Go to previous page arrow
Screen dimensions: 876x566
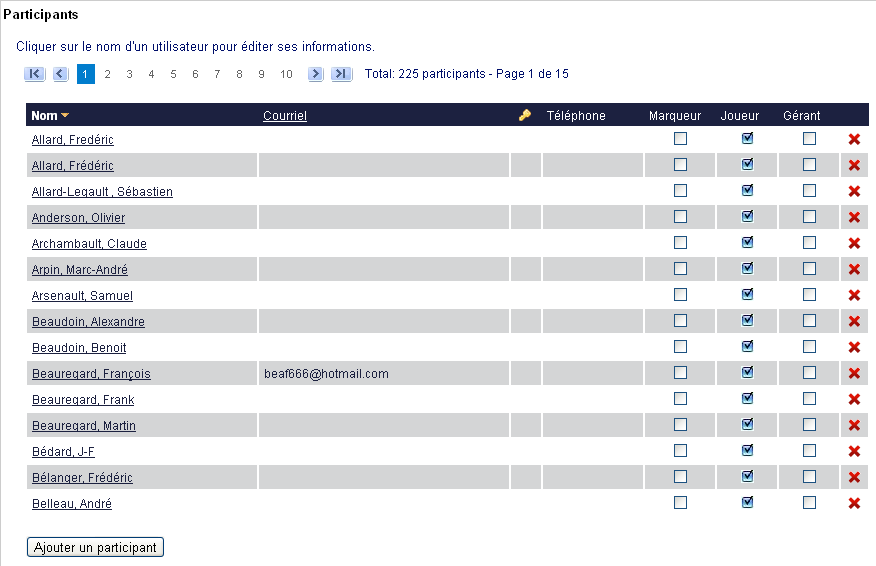click(x=60, y=74)
